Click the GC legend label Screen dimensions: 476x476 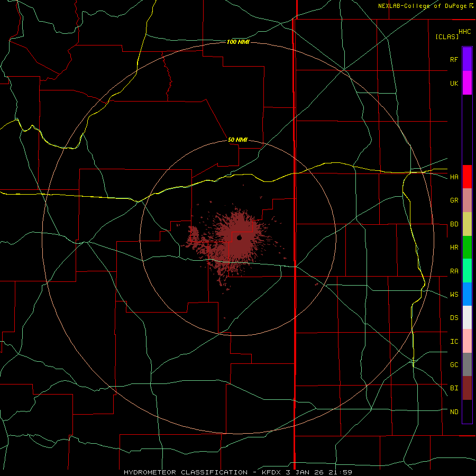pyautogui.click(x=454, y=365)
